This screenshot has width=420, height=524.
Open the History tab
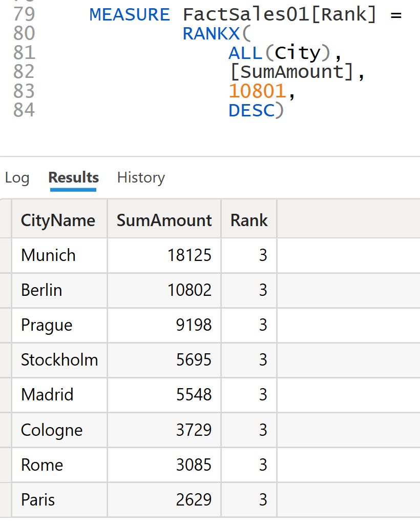(x=141, y=178)
